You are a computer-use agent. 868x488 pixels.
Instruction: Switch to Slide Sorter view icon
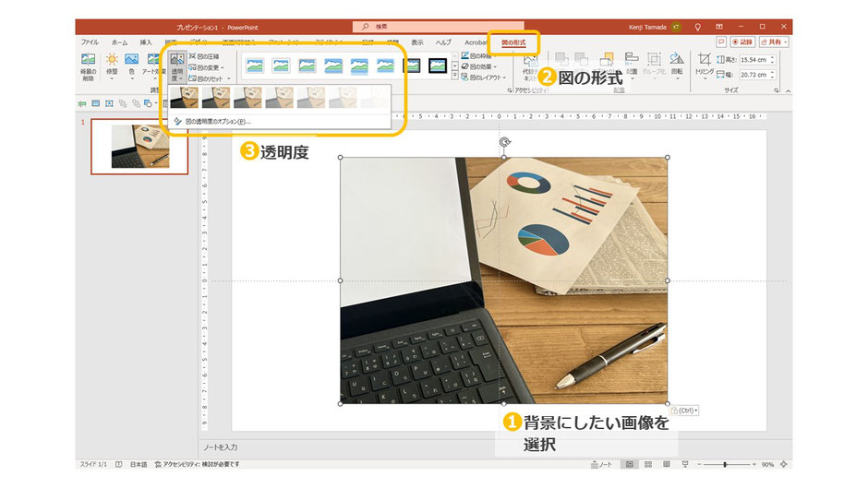click(647, 465)
